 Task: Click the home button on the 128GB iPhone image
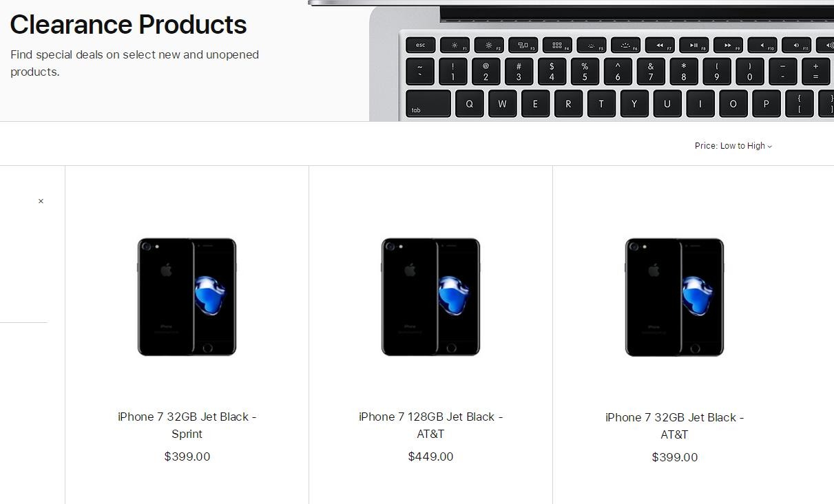coord(452,348)
